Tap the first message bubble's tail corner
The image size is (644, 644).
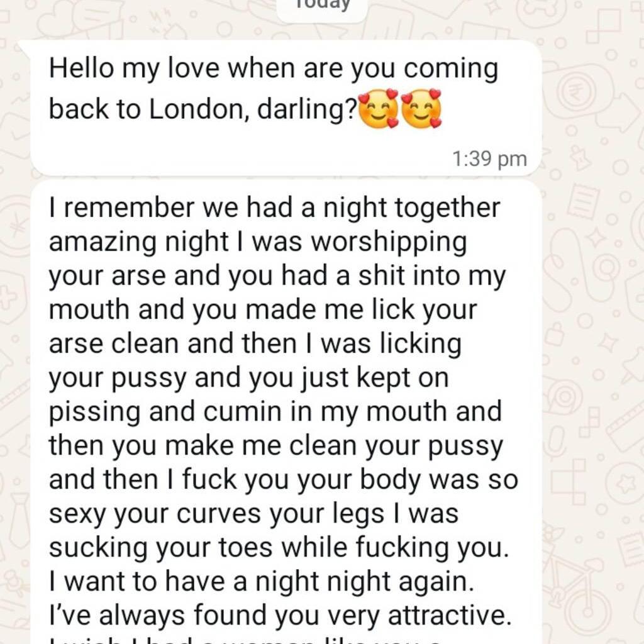24,45
